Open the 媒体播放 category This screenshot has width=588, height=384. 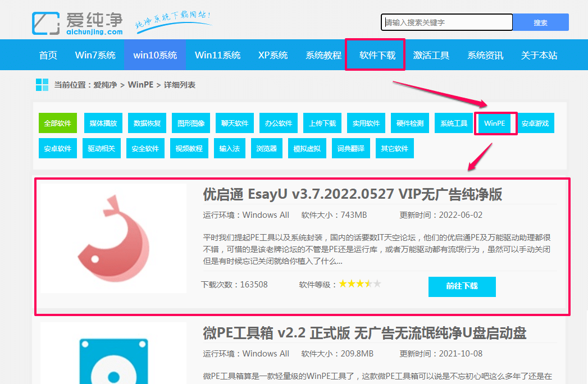click(x=102, y=123)
